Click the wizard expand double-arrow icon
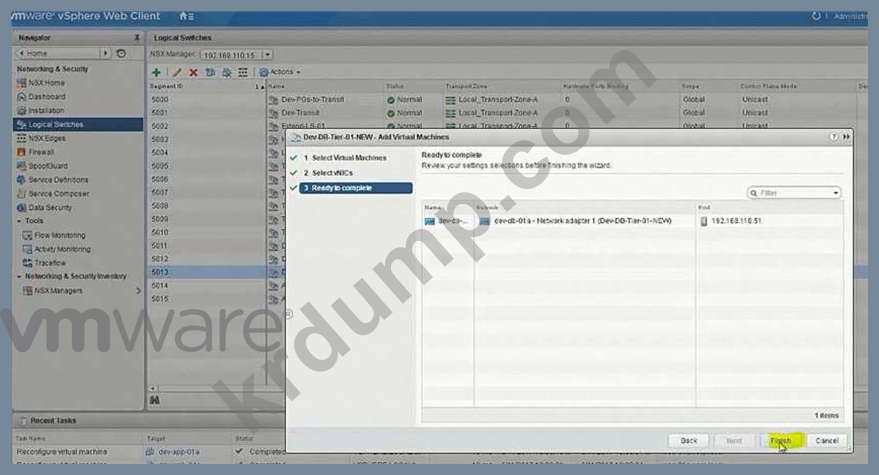This screenshot has height=475, width=879. tap(846, 137)
